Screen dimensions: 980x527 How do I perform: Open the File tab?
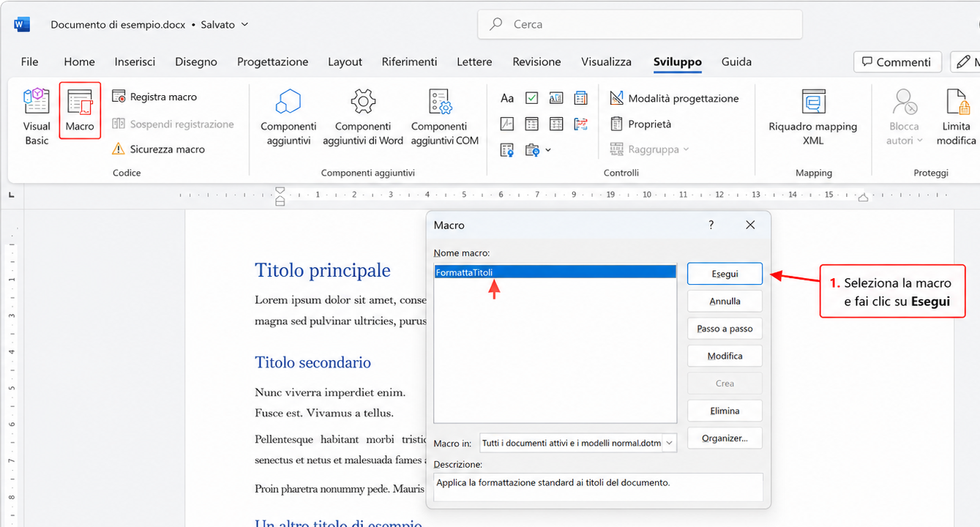click(x=29, y=61)
